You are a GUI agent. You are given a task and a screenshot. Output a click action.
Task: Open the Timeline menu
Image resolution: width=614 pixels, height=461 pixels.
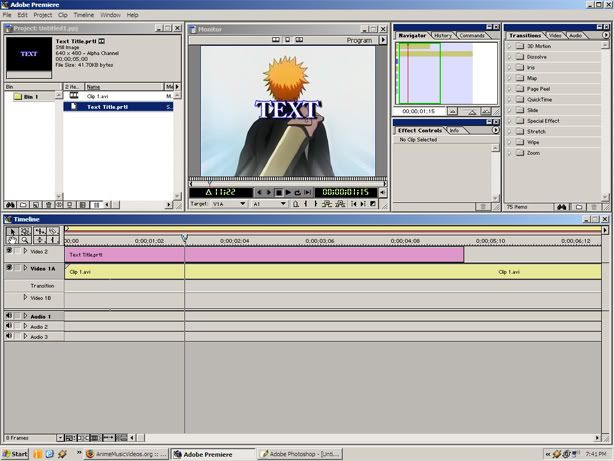[84, 15]
